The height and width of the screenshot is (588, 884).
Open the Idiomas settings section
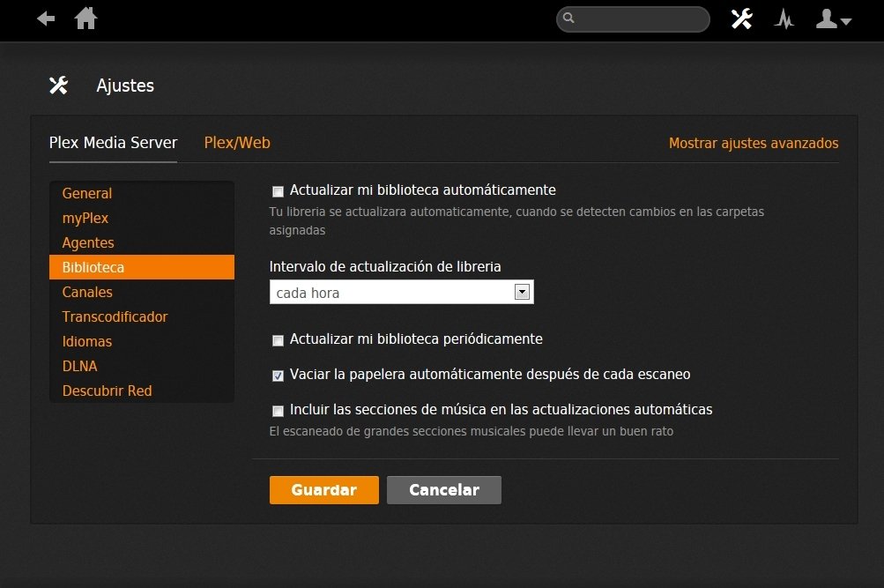142,342
